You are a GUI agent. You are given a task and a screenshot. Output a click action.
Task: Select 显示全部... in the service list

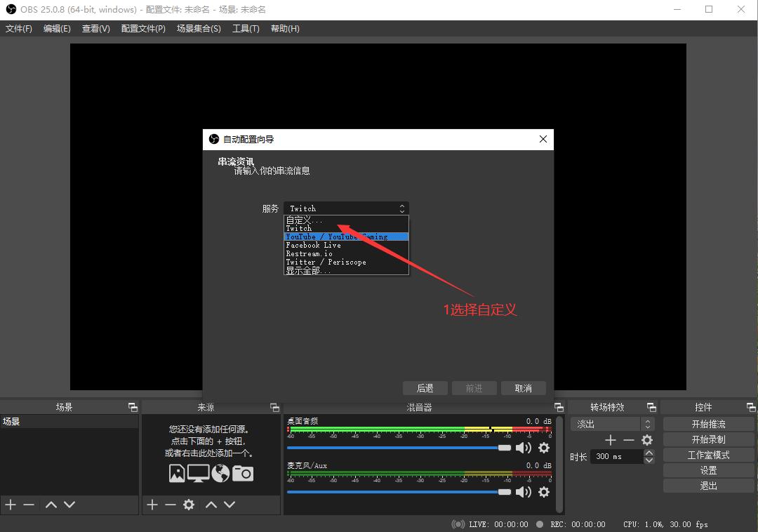pyautogui.click(x=346, y=271)
